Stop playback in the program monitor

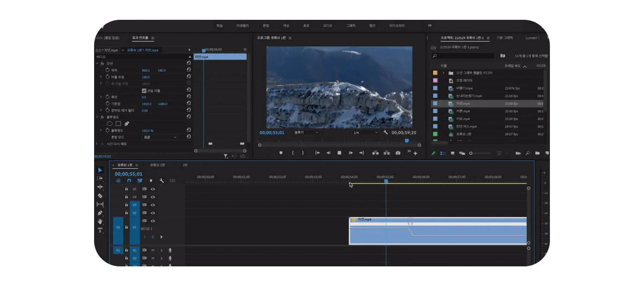pos(339,153)
